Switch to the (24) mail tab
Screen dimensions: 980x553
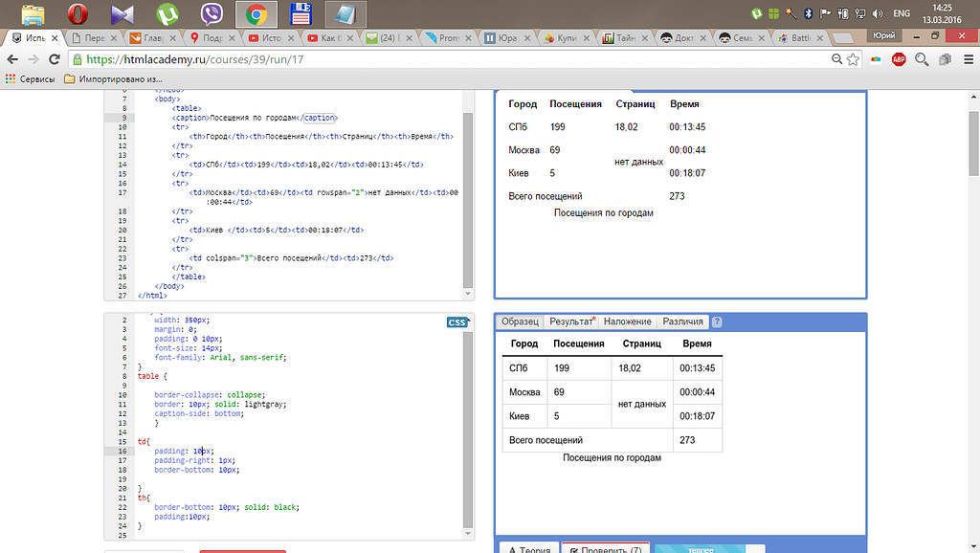pyautogui.click(x=388, y=38)
